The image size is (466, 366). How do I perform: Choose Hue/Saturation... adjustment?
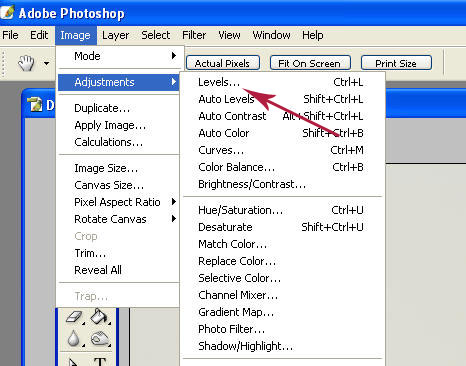tap(282, 210)
